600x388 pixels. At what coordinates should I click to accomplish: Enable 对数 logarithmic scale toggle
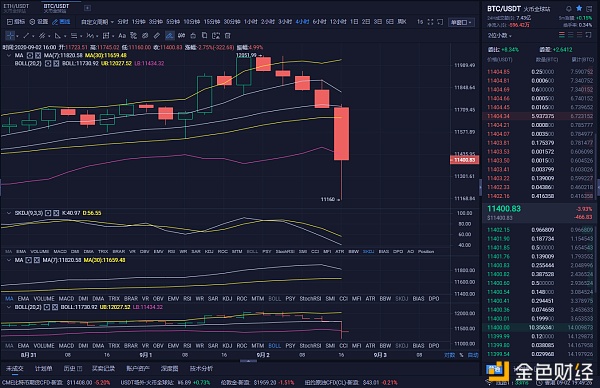pyautogui.click(x=450, y=355)
